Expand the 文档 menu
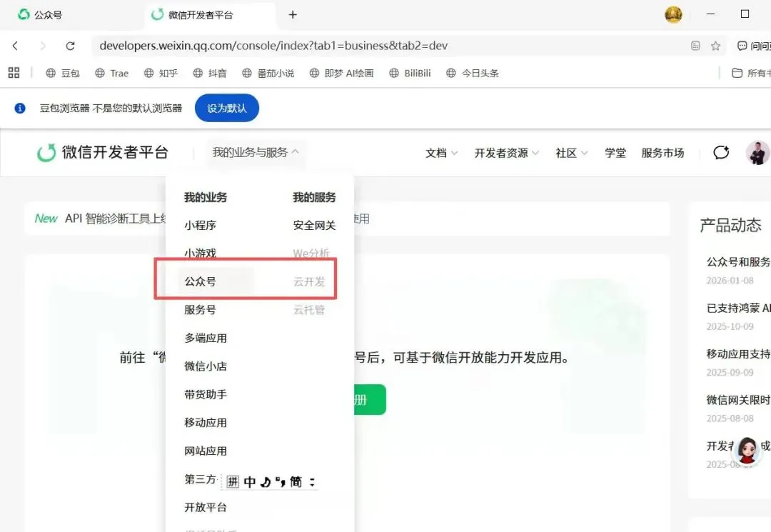The height and width of the screenshot is (532, 771). coord(442,153)
